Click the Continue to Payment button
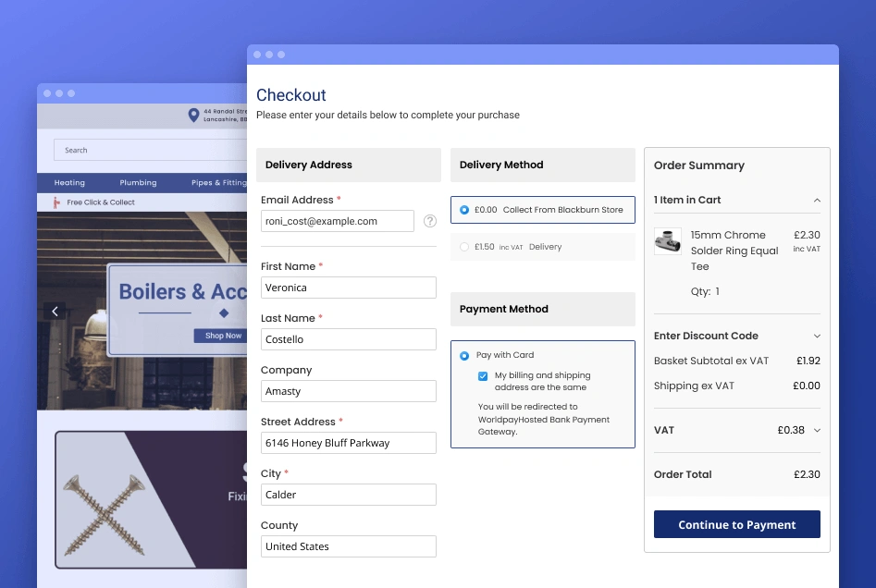The width and height of the screenshot is (876, 588). [x=736, y=524]
